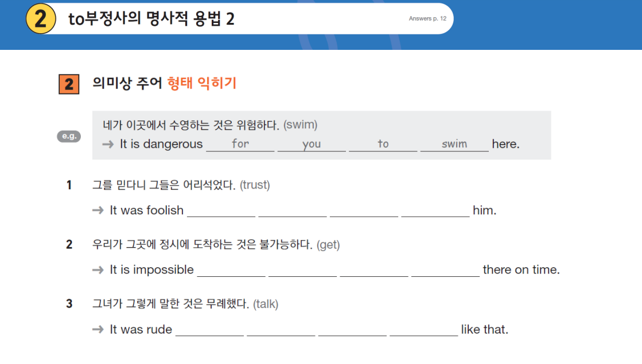642x364 pixels.
Task: Click the filled blank 'you'
Action: click(312, 144)
